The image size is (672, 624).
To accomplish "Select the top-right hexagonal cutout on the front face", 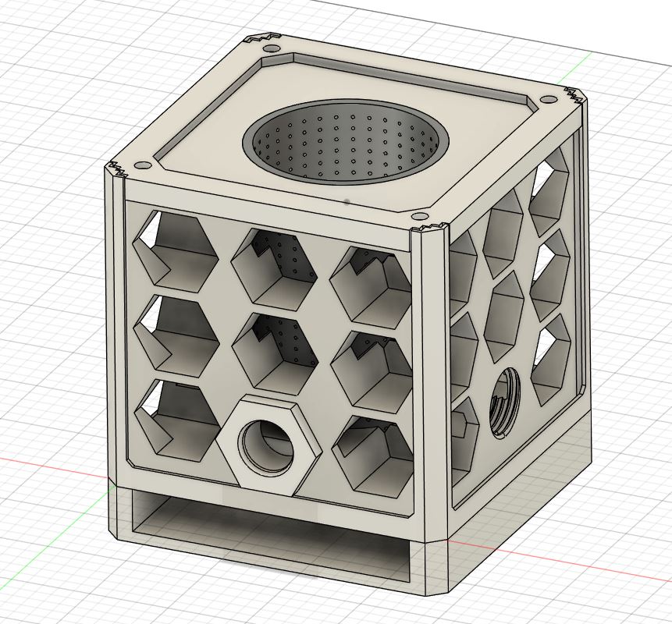I will click(x=372, y=285).
